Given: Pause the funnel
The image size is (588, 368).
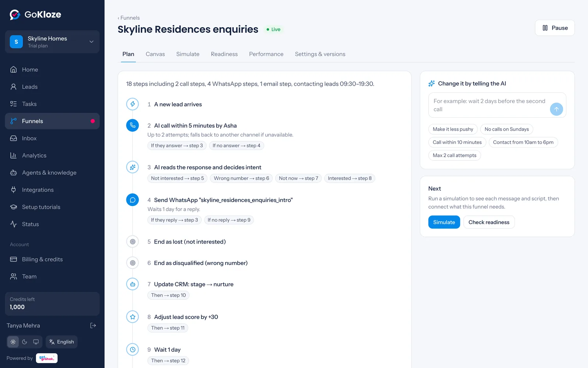Looking at the screenshot, I should coord(555,28).
